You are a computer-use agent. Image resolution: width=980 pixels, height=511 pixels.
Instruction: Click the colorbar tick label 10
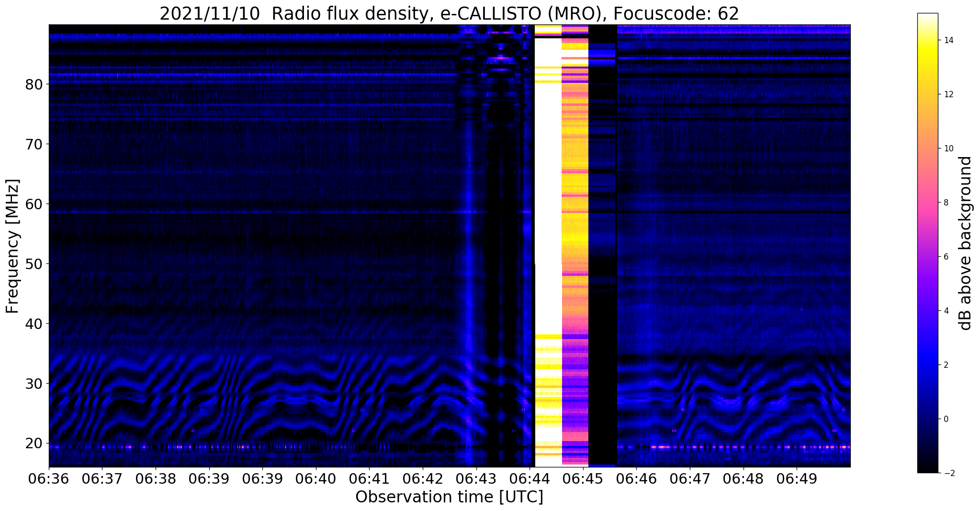(948, 148)
